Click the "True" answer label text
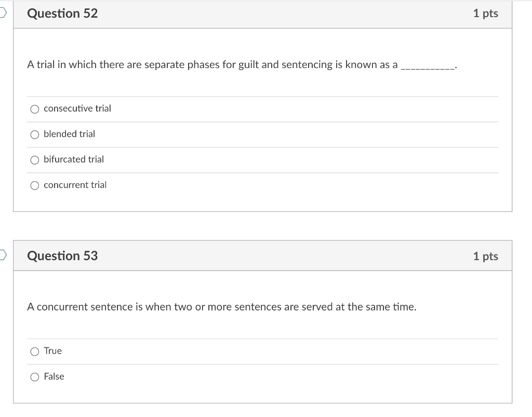The width and height of the screenshot is (532, 417). (x=52, y=351)
